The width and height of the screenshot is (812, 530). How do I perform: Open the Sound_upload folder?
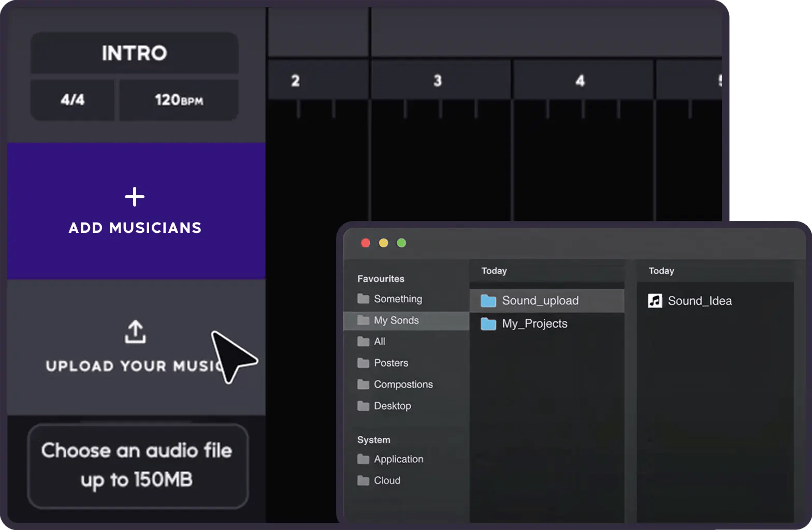540,301
